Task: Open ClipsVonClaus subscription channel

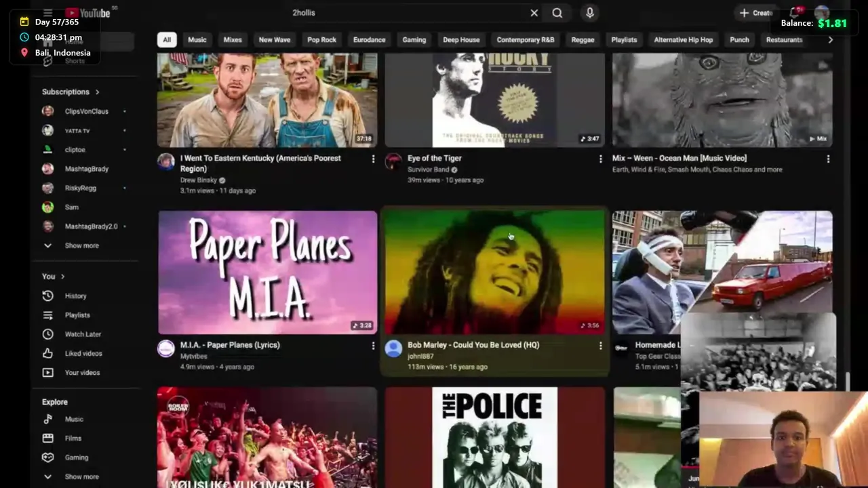Action: [85, 111]
